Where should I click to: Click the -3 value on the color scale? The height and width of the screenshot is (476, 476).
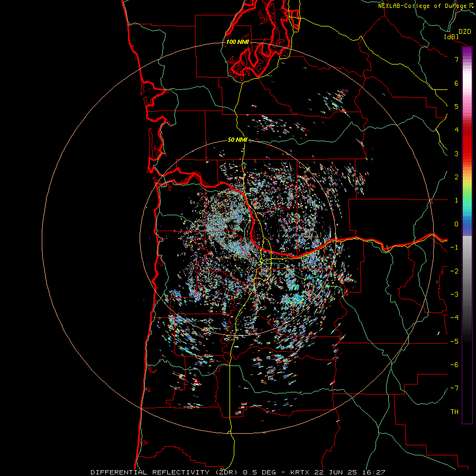click(454, 295)
